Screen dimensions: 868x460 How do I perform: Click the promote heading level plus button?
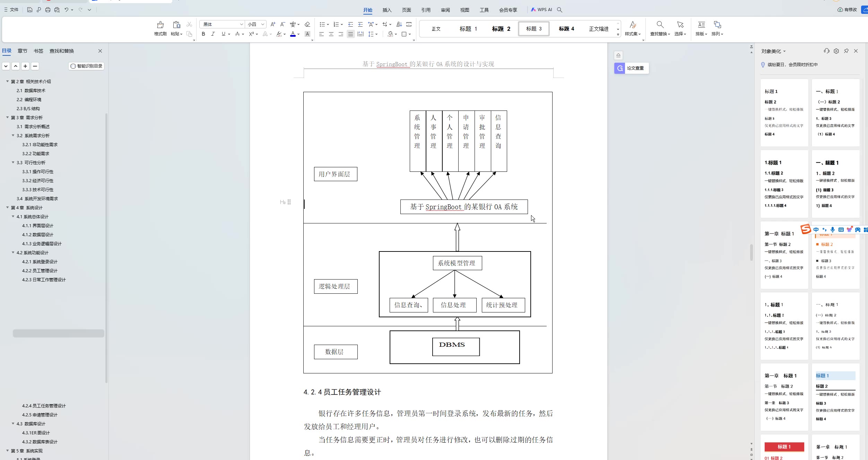point(25,66)
